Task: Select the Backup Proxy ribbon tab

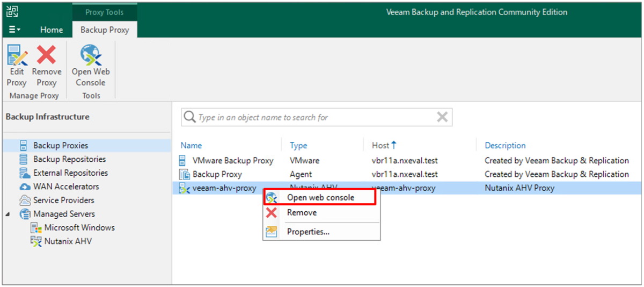Action: coord(105,30)
